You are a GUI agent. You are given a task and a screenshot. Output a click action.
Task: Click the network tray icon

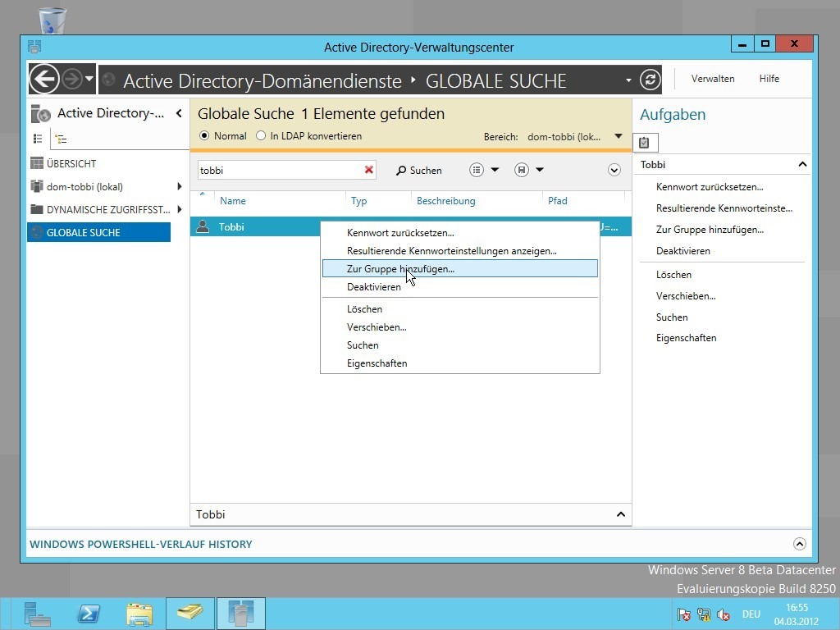703,614
